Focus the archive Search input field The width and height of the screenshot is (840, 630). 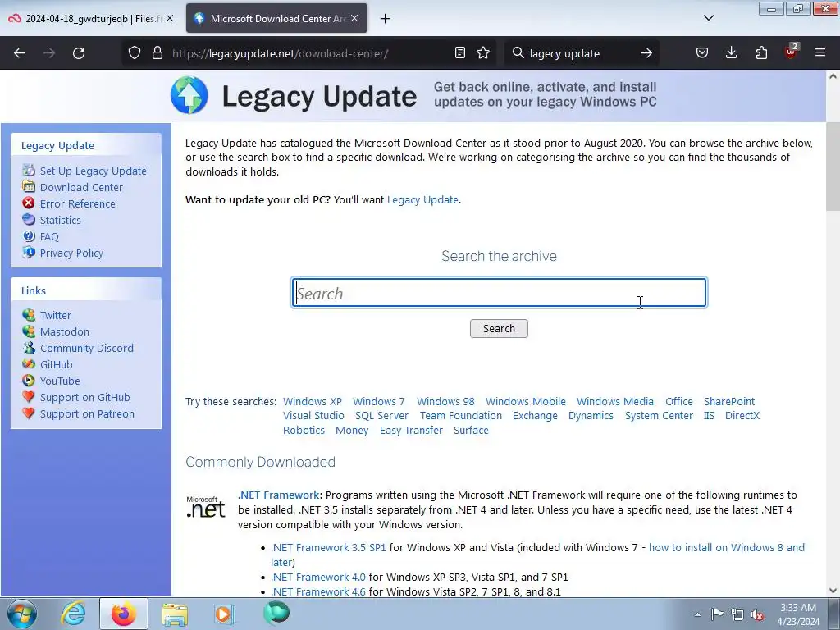coord(499,293)
